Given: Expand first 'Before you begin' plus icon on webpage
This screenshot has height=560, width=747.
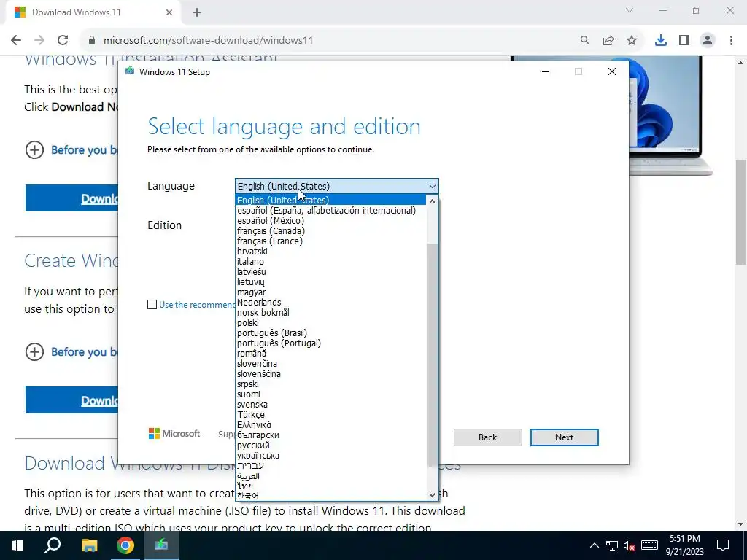Looking at the screenshot, I should [x=34, y=150].
